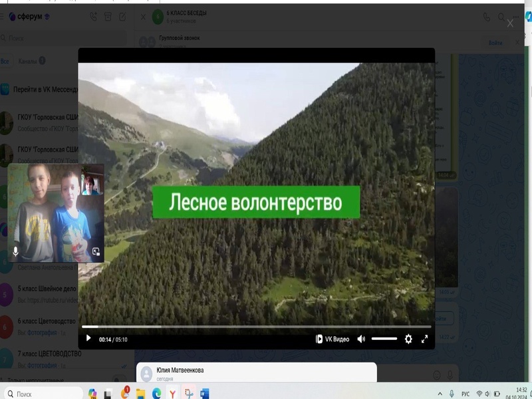Open Microsoft Word from the taskbar
This screenshot has width=532, height=399.
click(205, 394)
